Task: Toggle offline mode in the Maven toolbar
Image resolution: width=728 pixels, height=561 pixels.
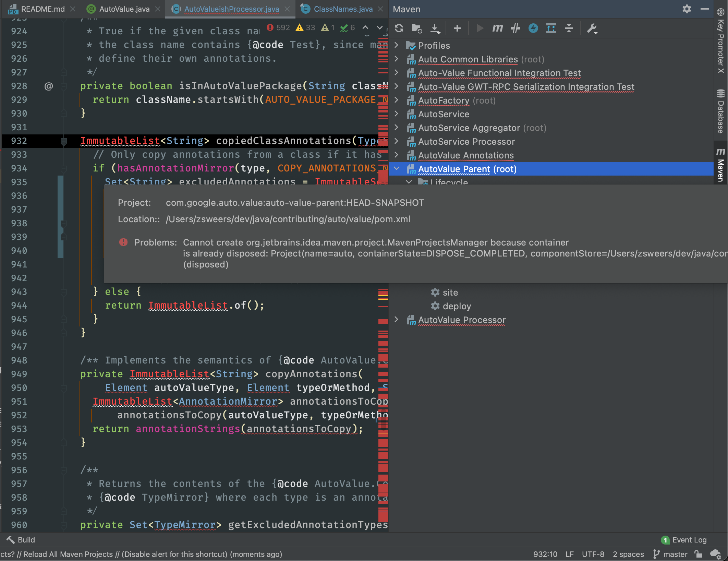Action: point(533,28)
